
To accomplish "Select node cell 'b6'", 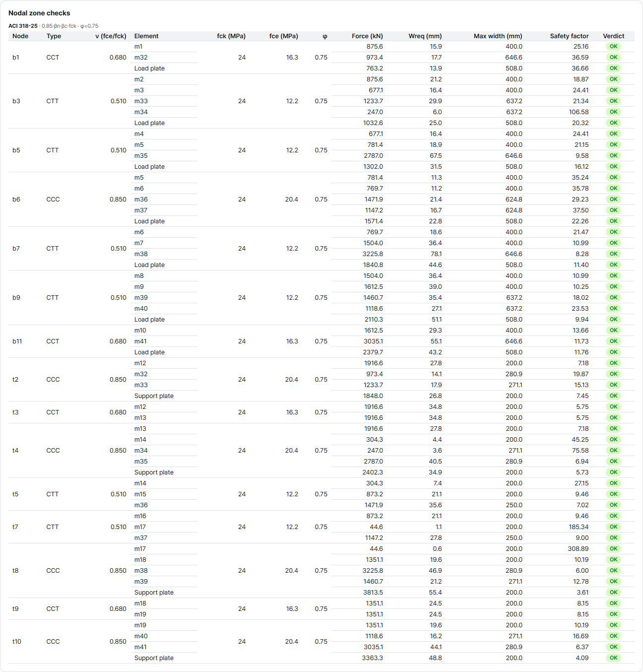I will click(16, 199).
